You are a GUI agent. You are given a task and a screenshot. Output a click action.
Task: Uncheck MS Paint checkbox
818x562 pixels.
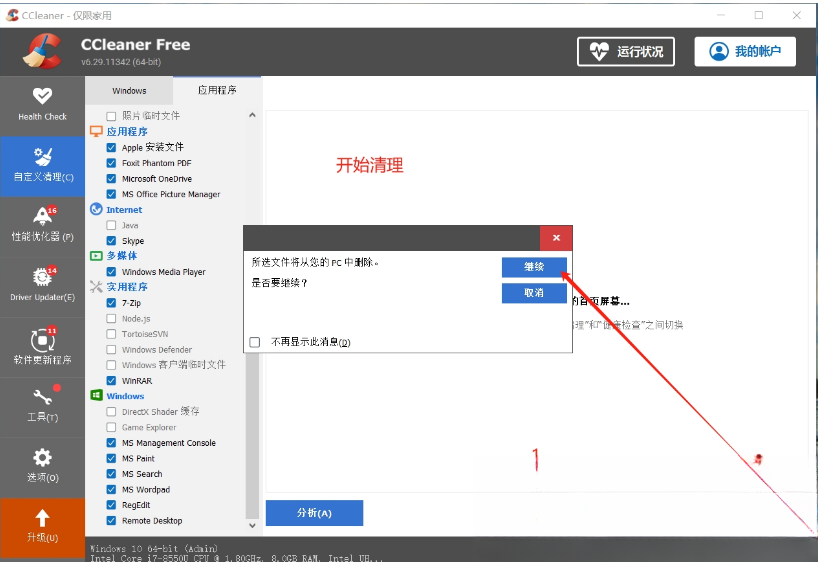coord(111,458)
